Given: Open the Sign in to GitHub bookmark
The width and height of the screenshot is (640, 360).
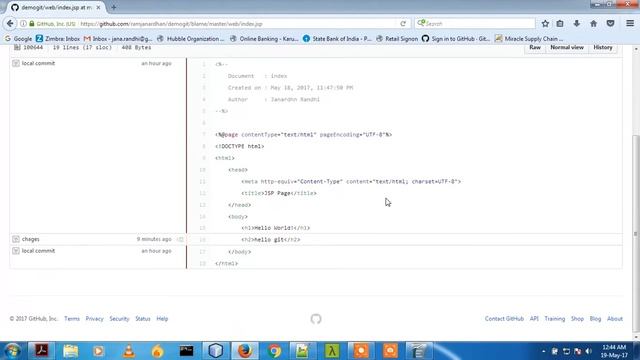Looking at the screenshot, I should [x=456, y=39].
